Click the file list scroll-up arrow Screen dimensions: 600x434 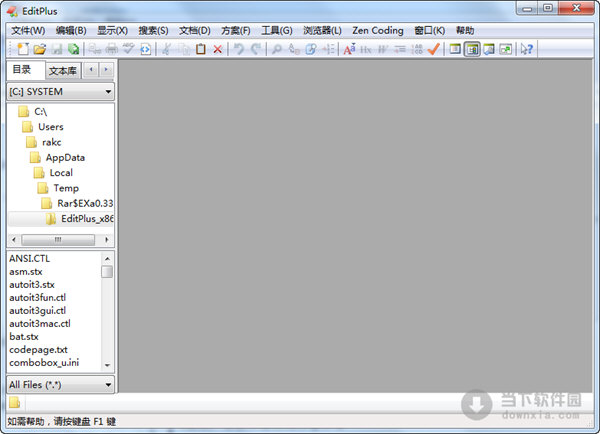click(x=107, y=259)
